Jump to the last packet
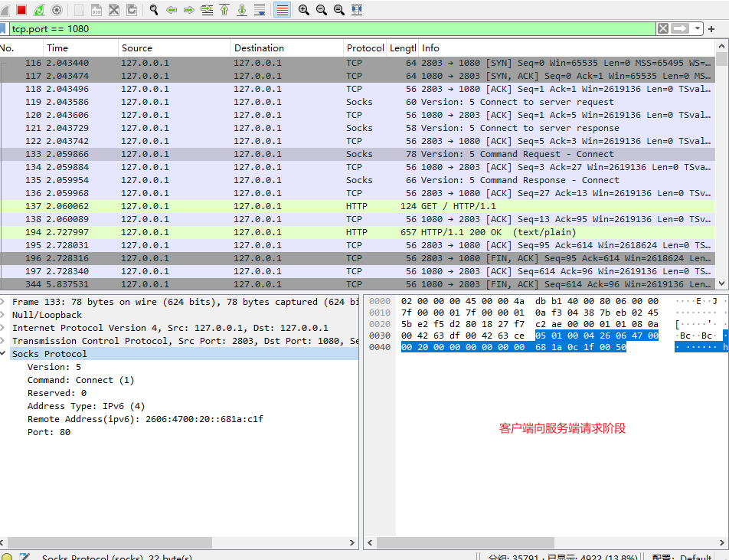 click(242, 10)
